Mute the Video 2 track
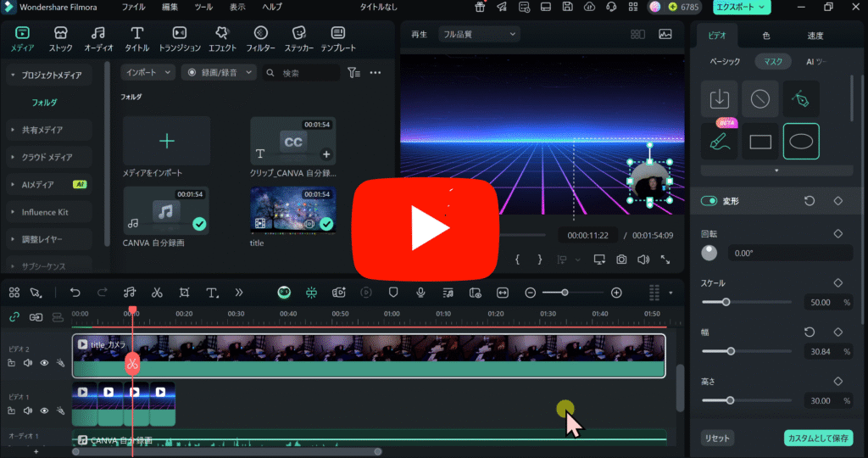This screenshot has height=458, width=868. (28, 363)
